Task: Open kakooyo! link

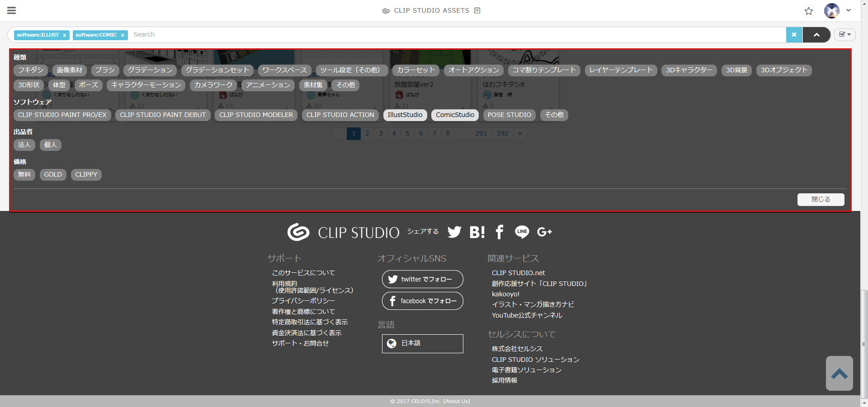Action: click(x=506, y=294)
